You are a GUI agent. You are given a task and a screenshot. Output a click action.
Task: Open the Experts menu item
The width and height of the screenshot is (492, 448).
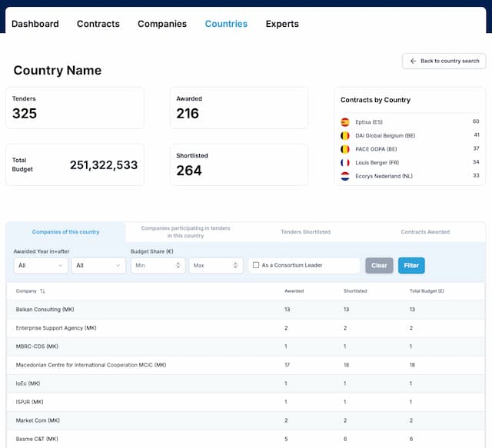282,24
